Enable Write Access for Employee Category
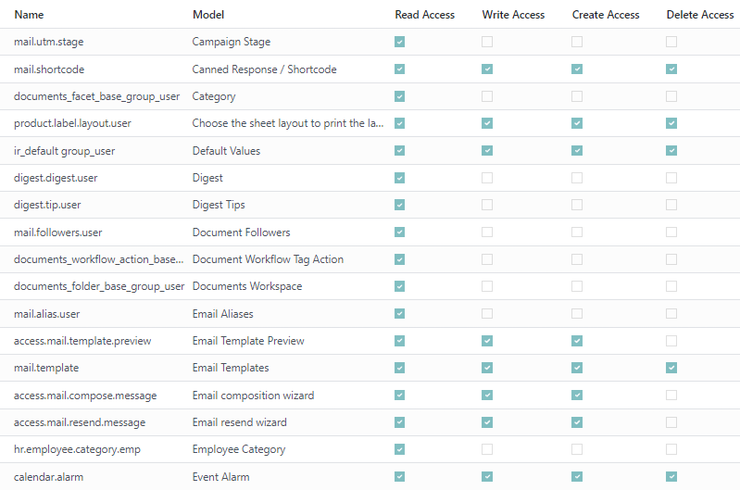 pyautogui.click(x=487, y=449)
